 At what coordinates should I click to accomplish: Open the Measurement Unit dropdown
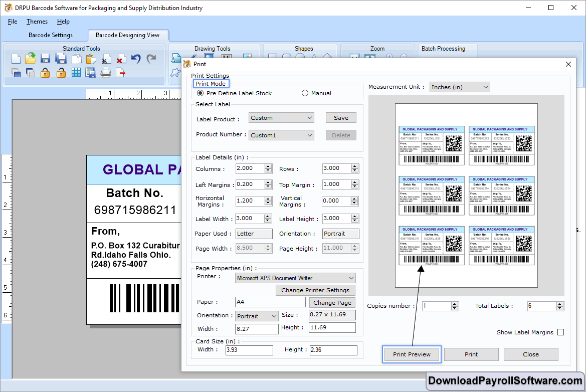pos(485,87)
